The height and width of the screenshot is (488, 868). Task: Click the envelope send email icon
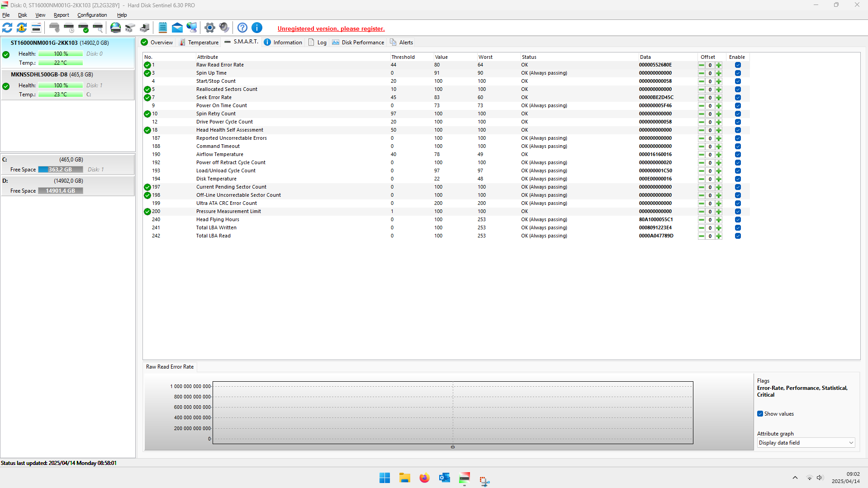pos(177,28)
